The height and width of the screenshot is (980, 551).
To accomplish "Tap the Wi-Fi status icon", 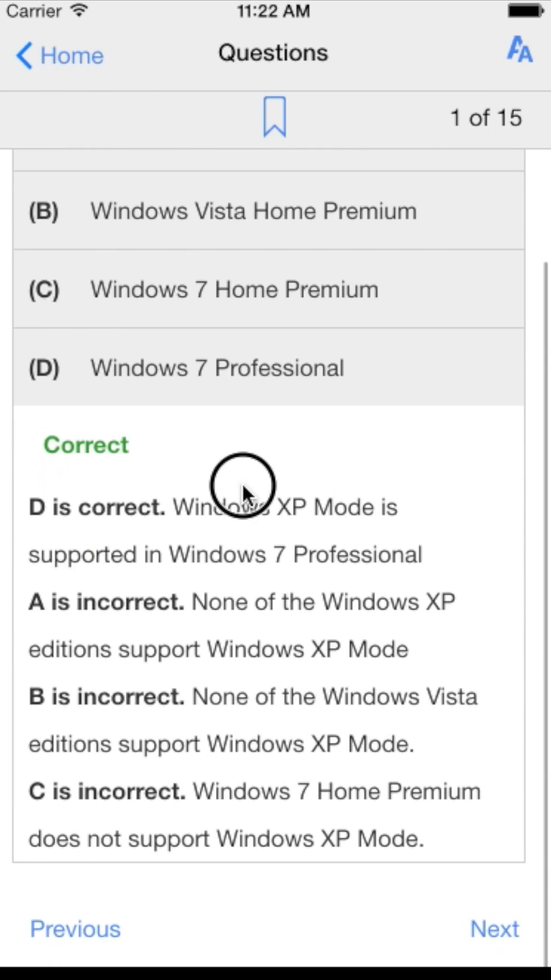I will pyautogui.click(x=79, y=10).
